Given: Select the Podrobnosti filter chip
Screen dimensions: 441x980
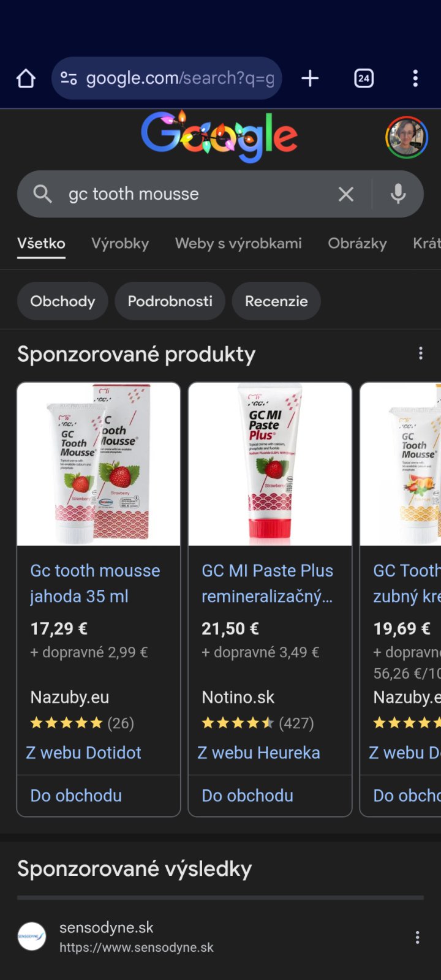Looking at the screenshot, I should 170,301.
